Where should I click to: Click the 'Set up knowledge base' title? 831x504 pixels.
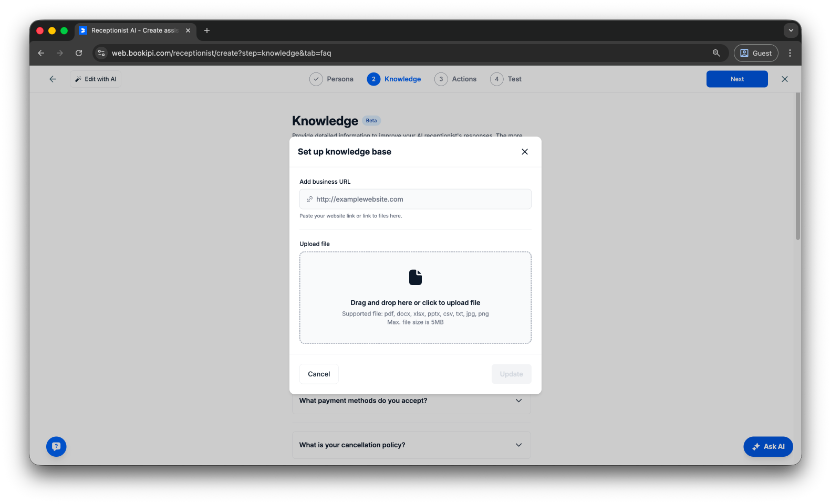[344, 152]
